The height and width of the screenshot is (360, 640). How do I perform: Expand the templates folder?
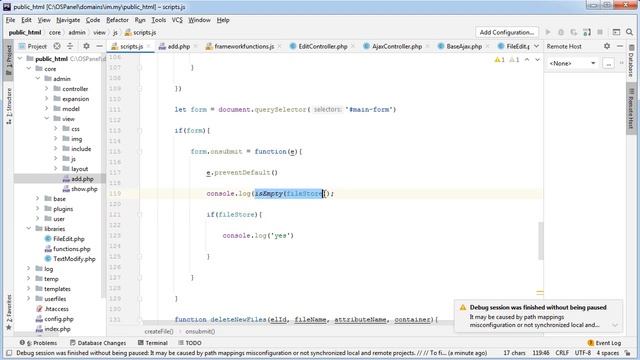pos(29,289)
